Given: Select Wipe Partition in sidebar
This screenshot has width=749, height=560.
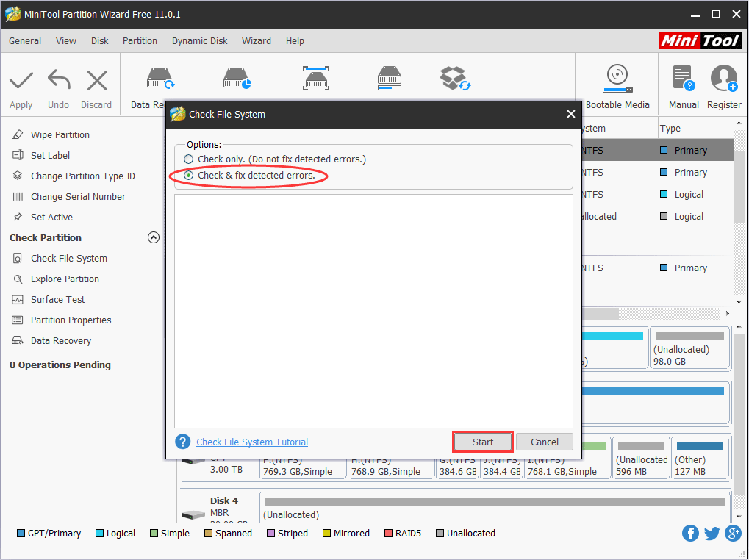Looking at the screenshot, I should click(x=60, y=135).
